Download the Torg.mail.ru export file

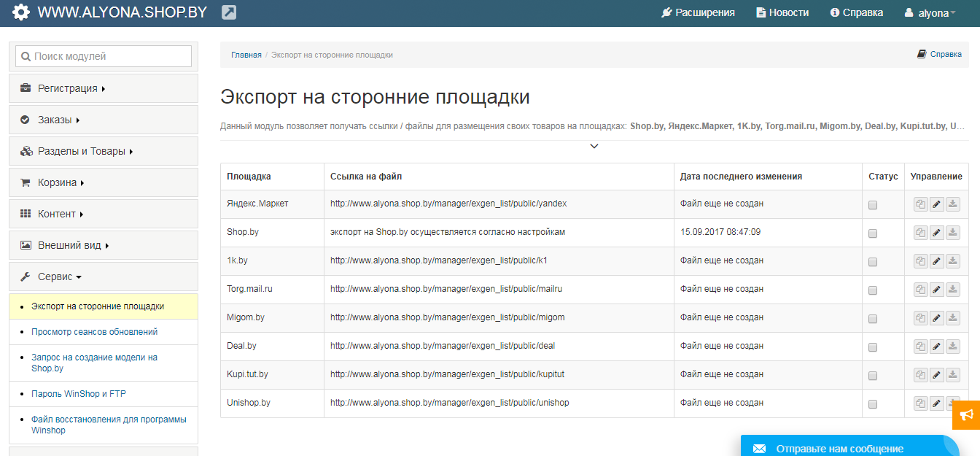(952, 289)
